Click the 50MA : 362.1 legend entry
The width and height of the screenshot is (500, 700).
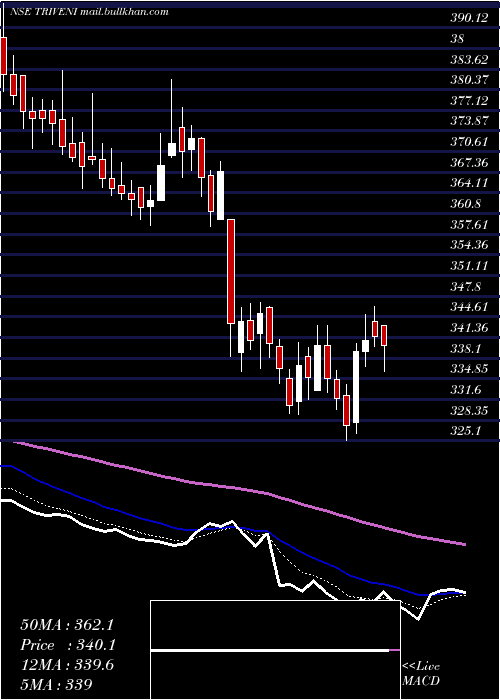coord(68,625)
